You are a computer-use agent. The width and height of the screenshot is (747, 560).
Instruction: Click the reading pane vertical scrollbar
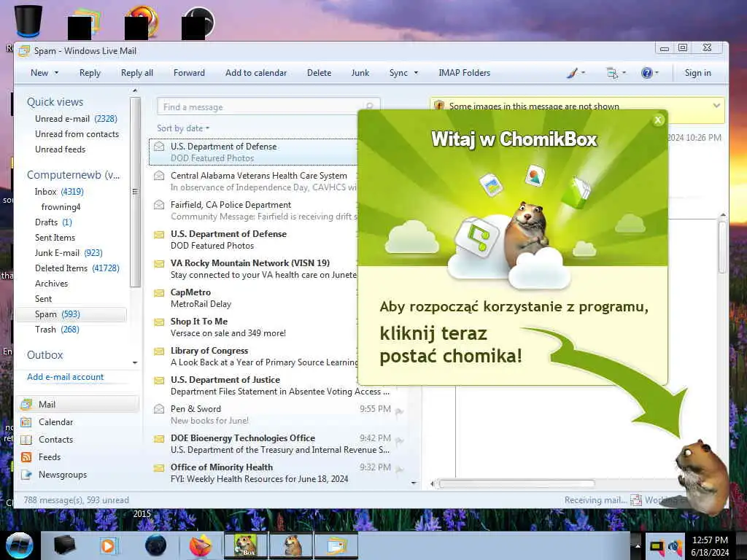click(723, 246)
